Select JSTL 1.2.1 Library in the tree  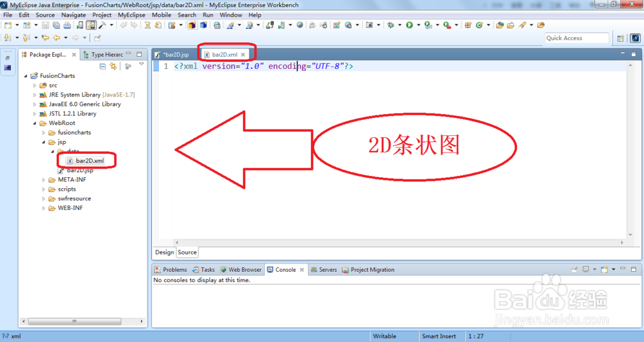coord(68,114)
